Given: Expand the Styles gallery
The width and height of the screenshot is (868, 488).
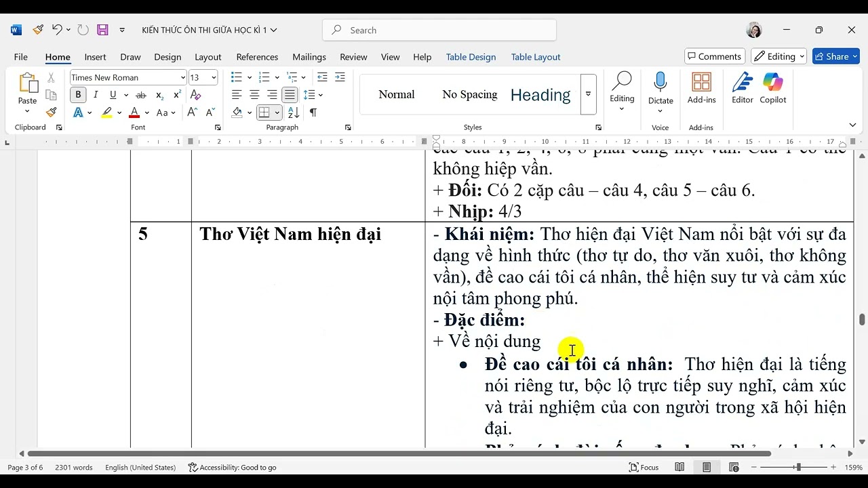Looking at the screenshot, I should pyautogui.click(x=588, y=94).
